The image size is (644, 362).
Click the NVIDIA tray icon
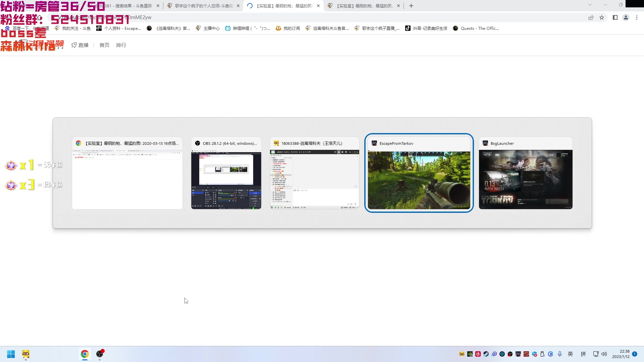470,354
